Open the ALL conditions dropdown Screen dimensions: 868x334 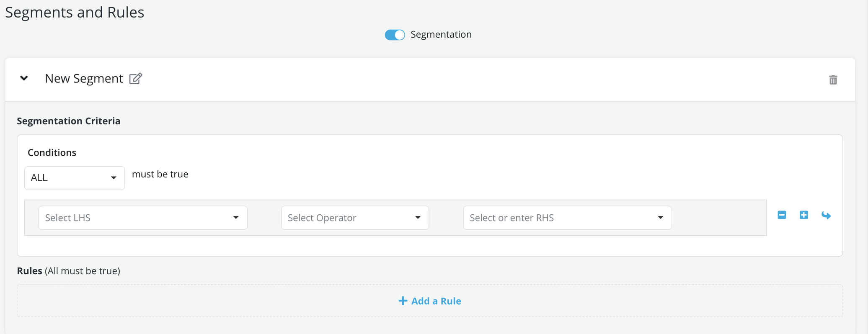74,178
